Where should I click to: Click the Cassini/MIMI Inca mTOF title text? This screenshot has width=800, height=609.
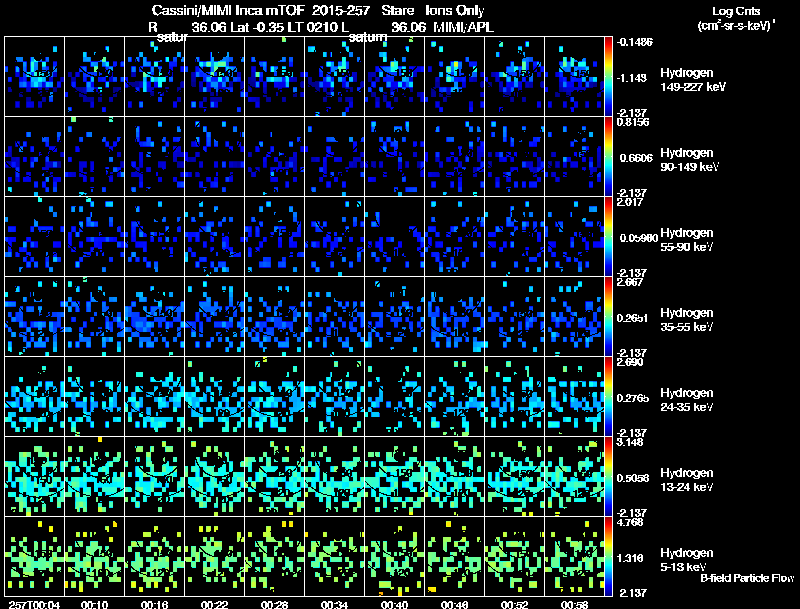pos(240,10)
